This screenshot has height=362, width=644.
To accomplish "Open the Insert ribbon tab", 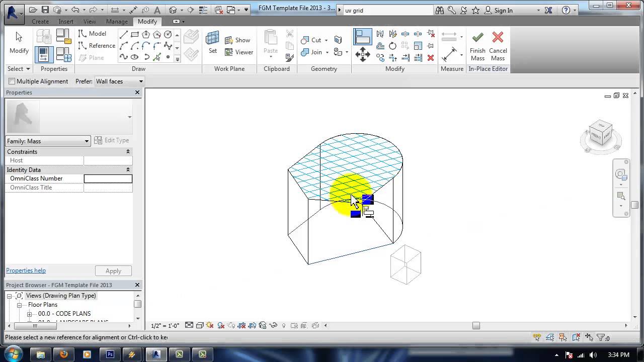I will click(x=66, y=22).
